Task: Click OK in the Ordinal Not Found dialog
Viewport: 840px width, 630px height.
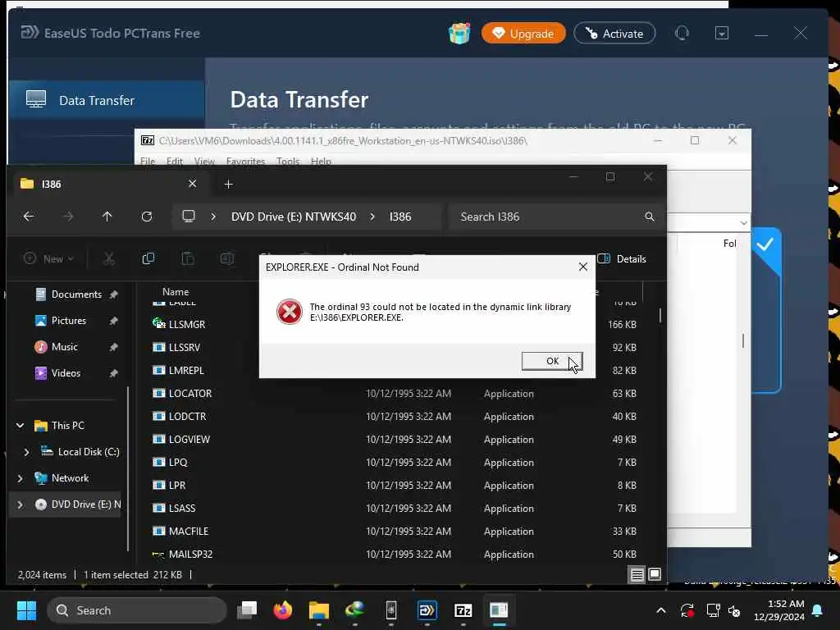Action: pyautogui.click(x=552, y=361)
